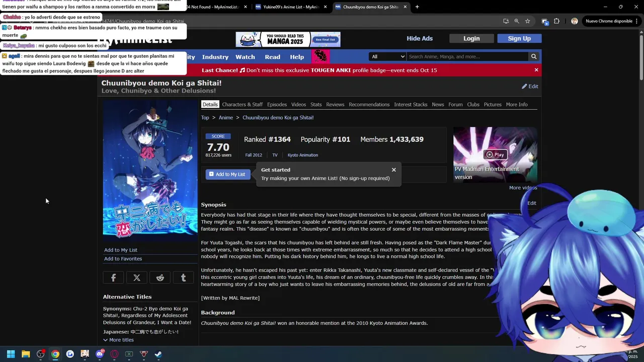Click Add to Favorites link
The width and height of the screenshot is (644, 362).
[x=123, y=259]
